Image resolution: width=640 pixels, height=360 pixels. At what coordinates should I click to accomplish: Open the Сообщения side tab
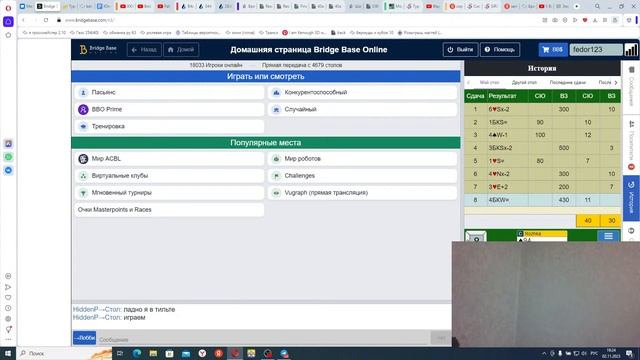click(x=631, y=87)
